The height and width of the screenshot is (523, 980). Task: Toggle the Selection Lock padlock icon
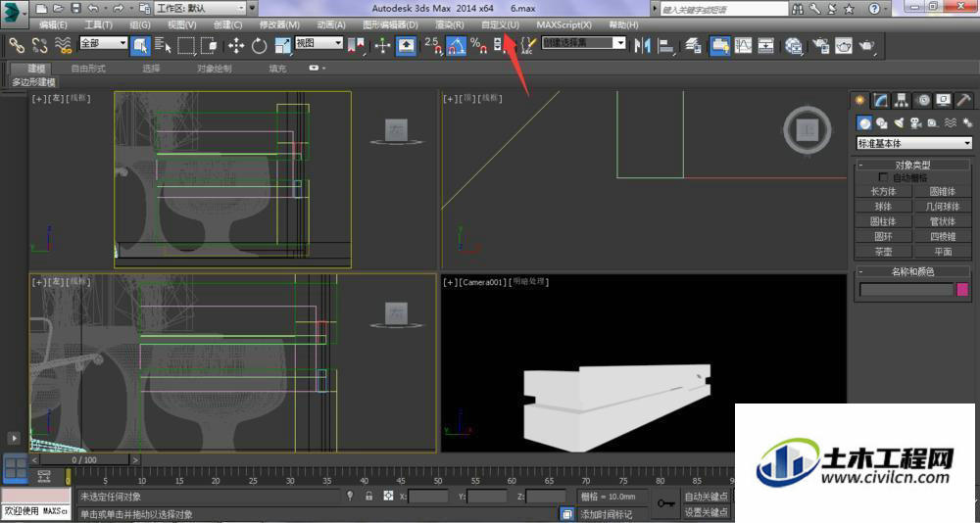368,497
